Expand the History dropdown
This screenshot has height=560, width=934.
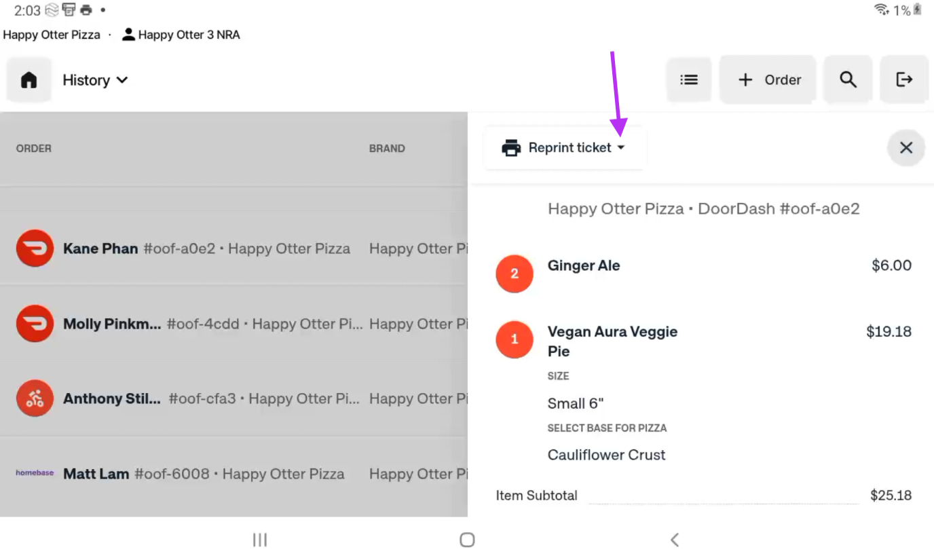pyautogui.click(x=95, y=80)
